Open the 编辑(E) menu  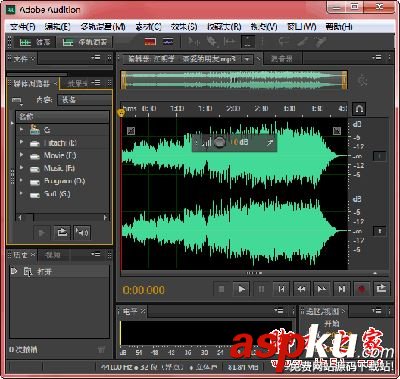tap(57, 26)
